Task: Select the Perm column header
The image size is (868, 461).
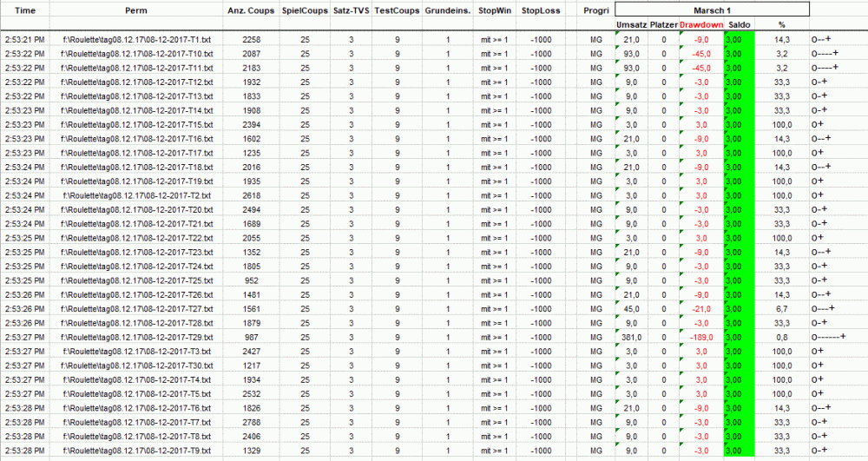Action: [x=136, y=10]
